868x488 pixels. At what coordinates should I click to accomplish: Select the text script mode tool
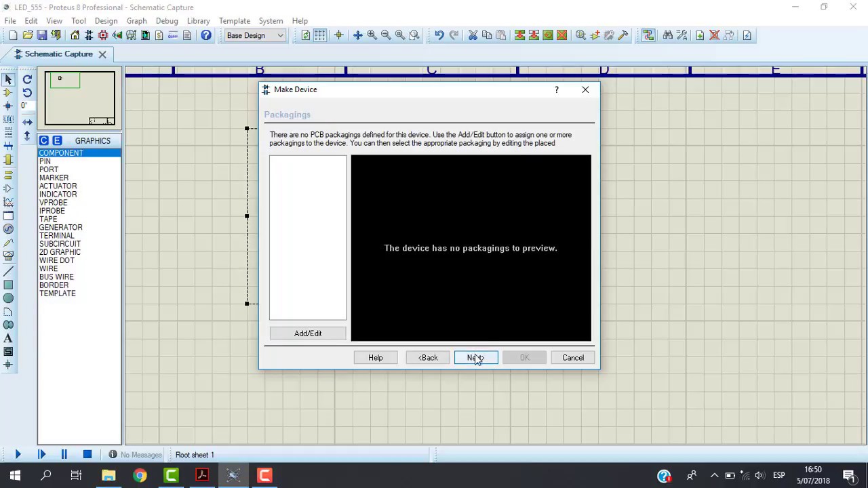click(8, 133)
